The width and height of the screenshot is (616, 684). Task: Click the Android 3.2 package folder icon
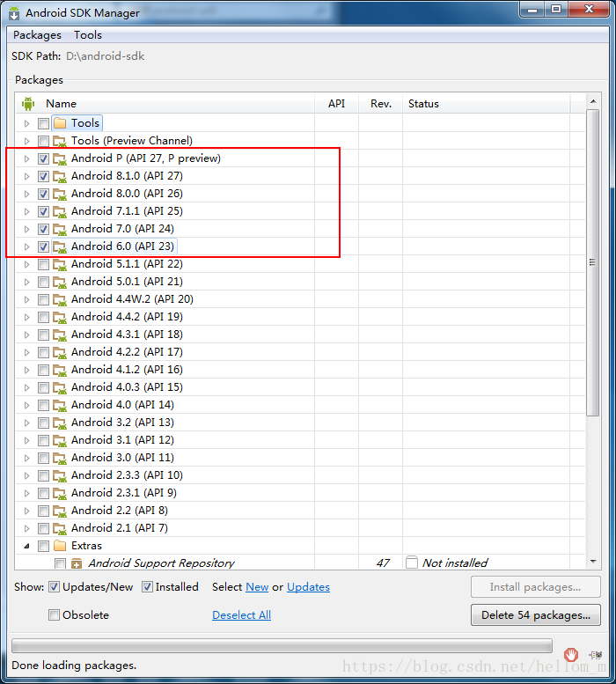tap(60, 423)
